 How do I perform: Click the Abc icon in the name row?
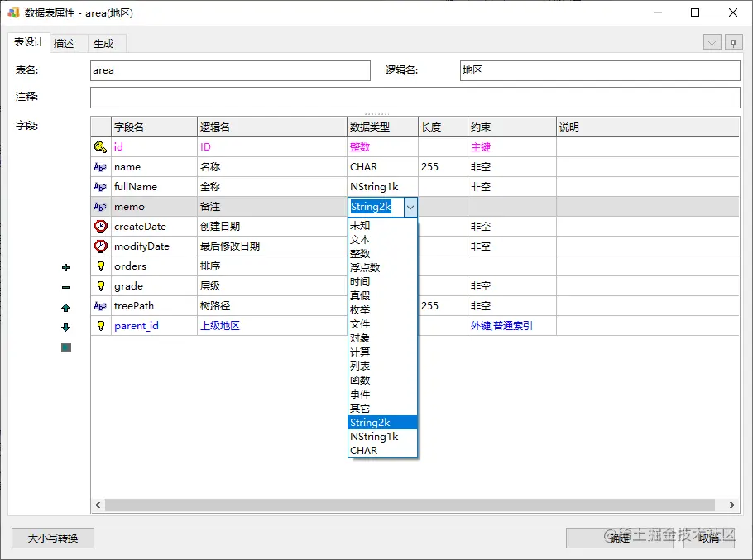[x=100, y=167]
